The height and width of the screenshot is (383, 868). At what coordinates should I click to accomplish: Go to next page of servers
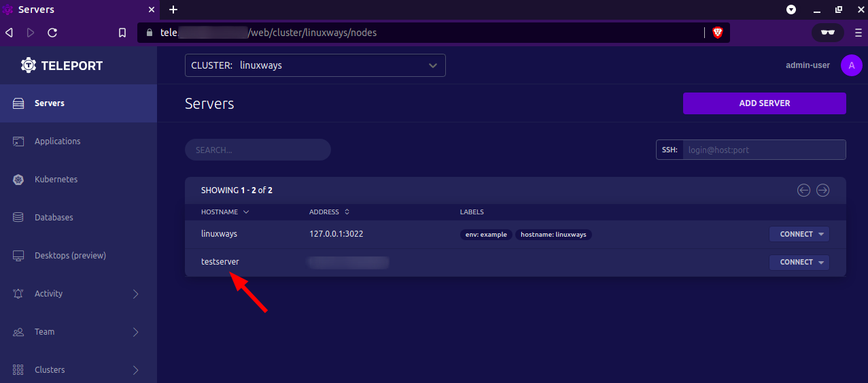pyautogui.click(x=823, y=190)
